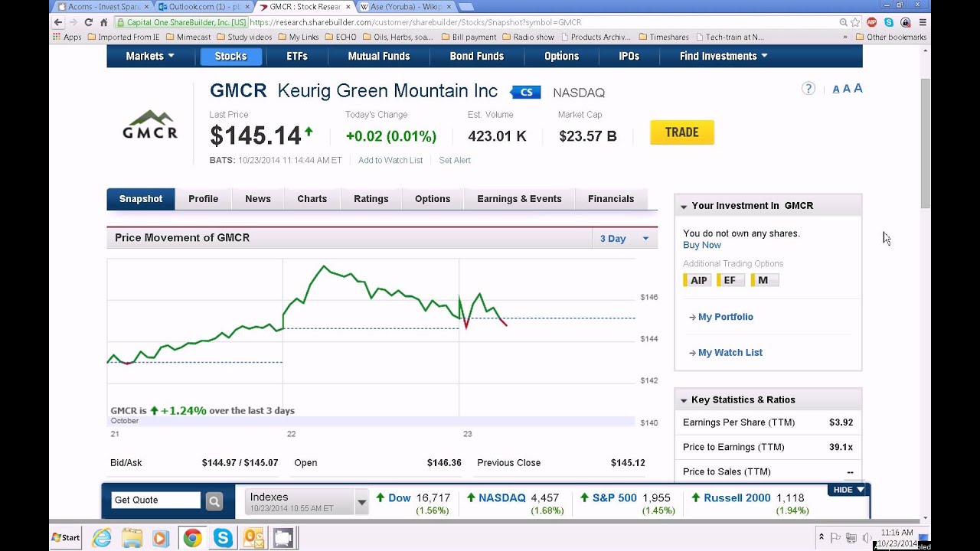
Task: Open the Charts tab
Action: pos(312,199)
